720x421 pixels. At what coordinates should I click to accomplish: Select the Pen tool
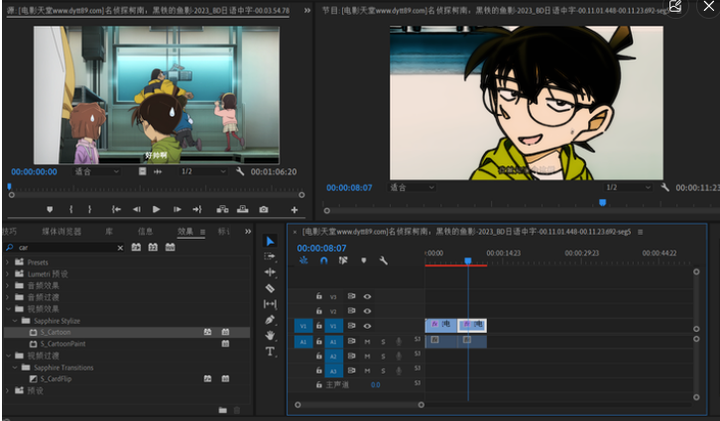[x=270, y=320]
